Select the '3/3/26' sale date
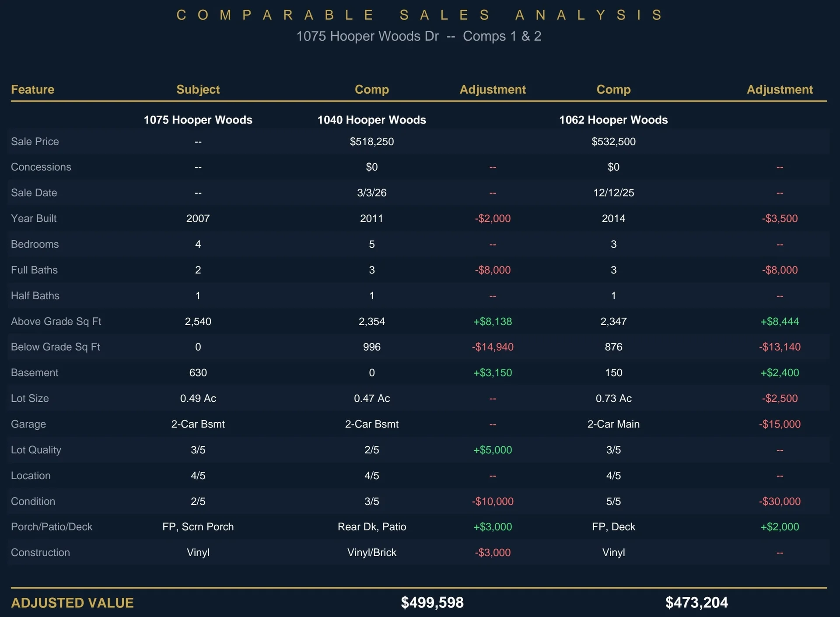This screenshot has width=840, height=617. pos(371,193)
